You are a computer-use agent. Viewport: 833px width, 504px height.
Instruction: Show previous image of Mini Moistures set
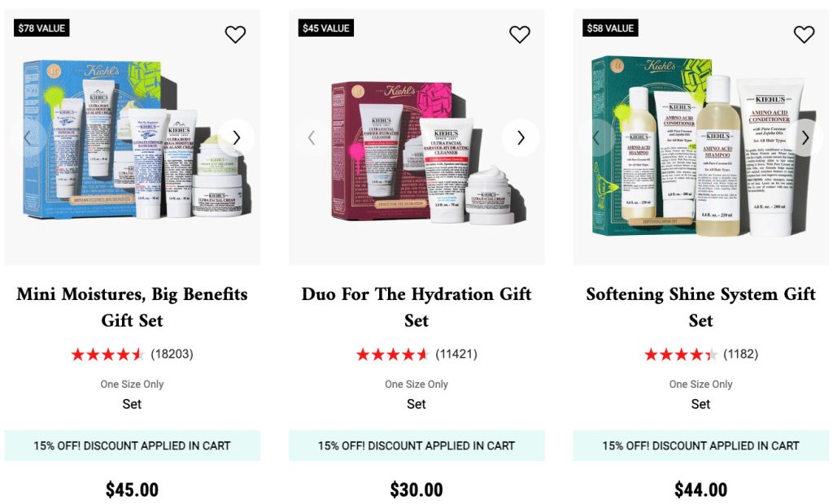(x=28, y=137)
